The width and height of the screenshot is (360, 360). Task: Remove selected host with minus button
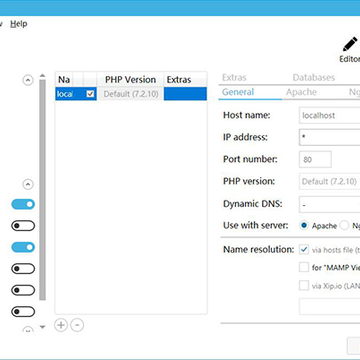(77, 325)
